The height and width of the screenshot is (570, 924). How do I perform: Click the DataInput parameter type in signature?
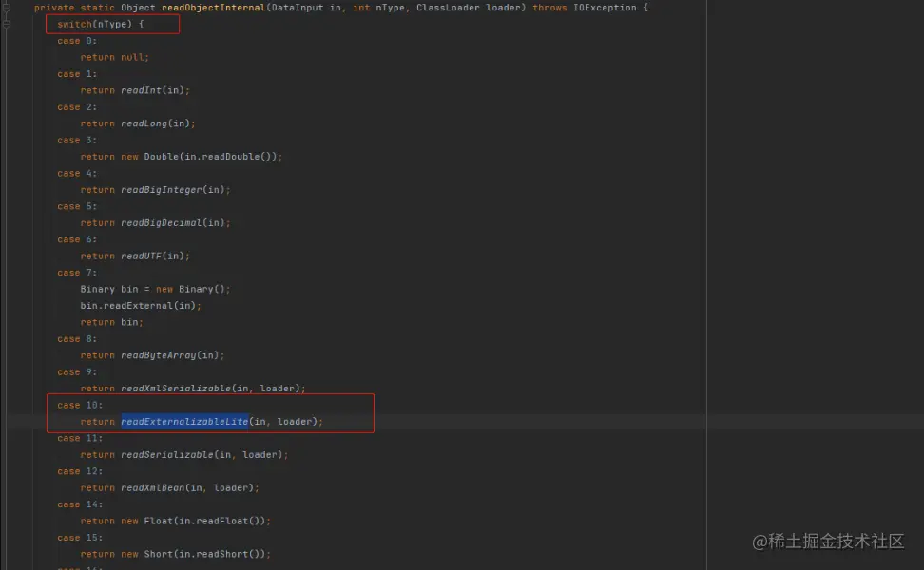(x=297, y=8)
